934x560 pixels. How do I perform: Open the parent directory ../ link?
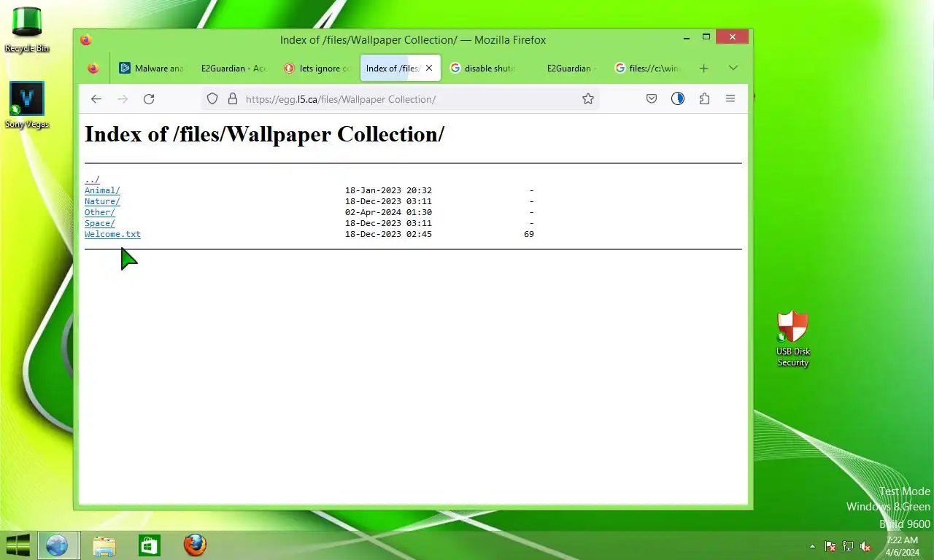92,179
